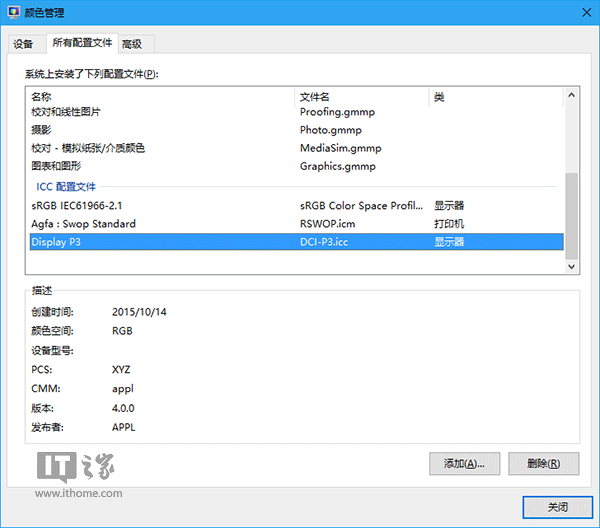Click the RSWOP.icm file name
Screen dimensions: 600x528
click(328, 223)
